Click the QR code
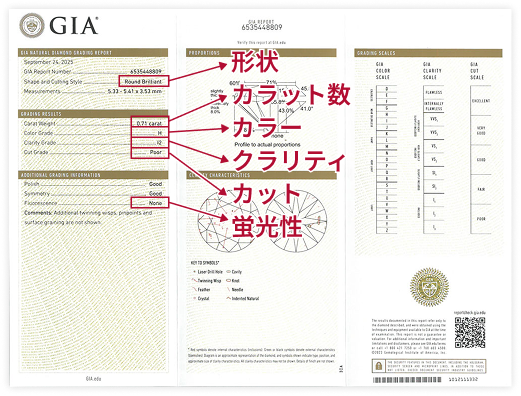 click(470, 332)
